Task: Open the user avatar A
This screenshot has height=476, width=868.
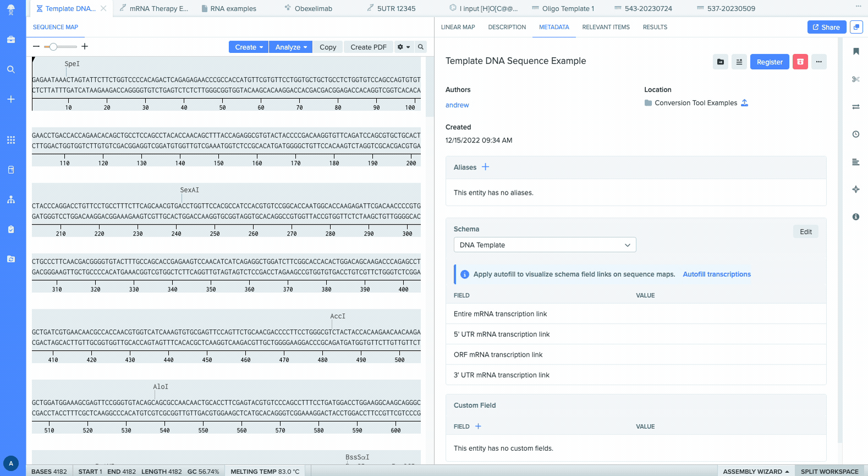Action: 11,463
